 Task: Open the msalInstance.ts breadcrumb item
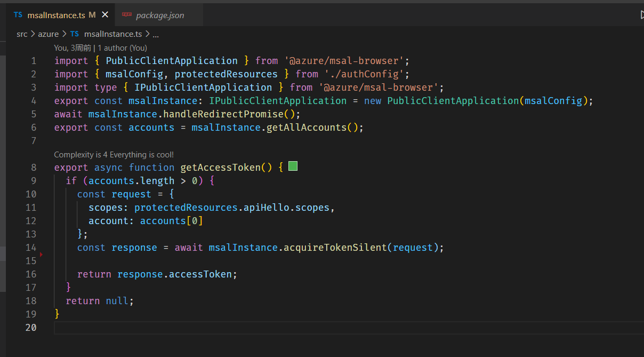click(x=114, y=34)
